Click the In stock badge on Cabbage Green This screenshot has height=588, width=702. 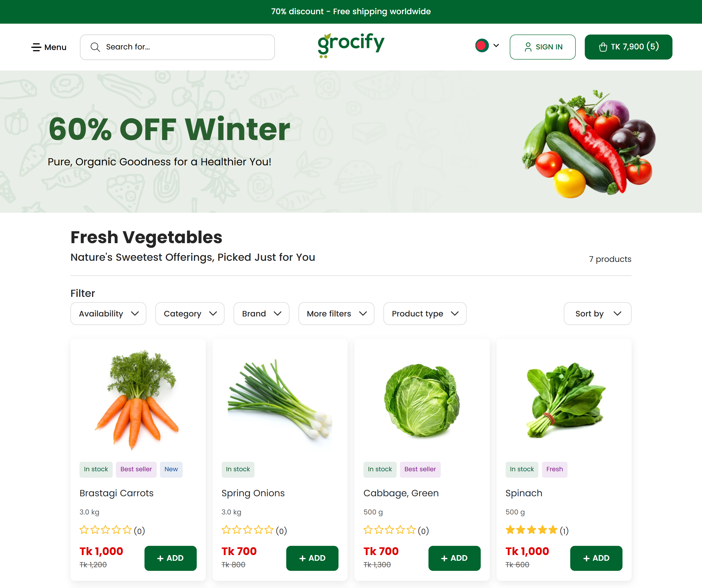[x=380, y=469]
